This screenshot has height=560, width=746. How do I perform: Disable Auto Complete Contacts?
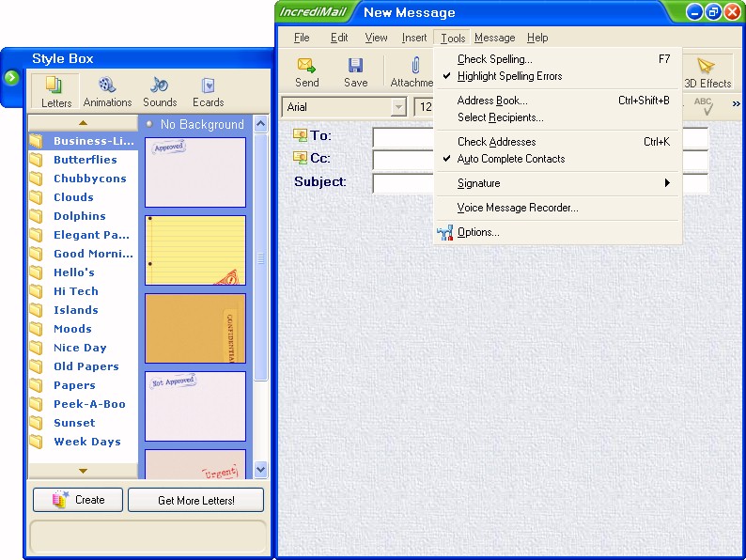coord(510,159)
